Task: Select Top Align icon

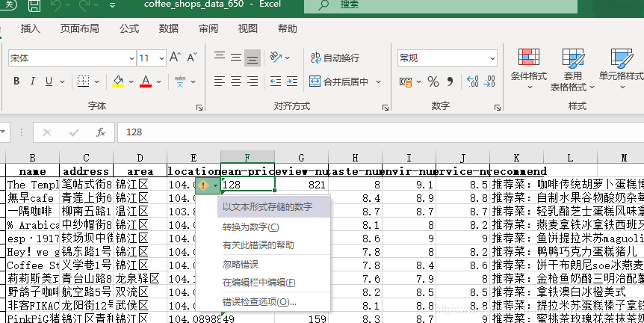Action: pos(220,57)
